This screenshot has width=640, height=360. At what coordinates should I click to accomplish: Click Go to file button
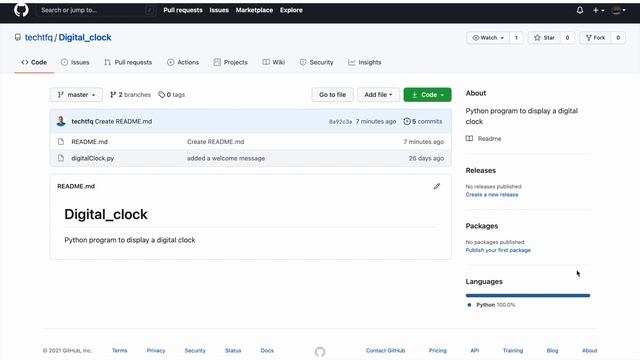pyautogui.click(x=332, y=95)
